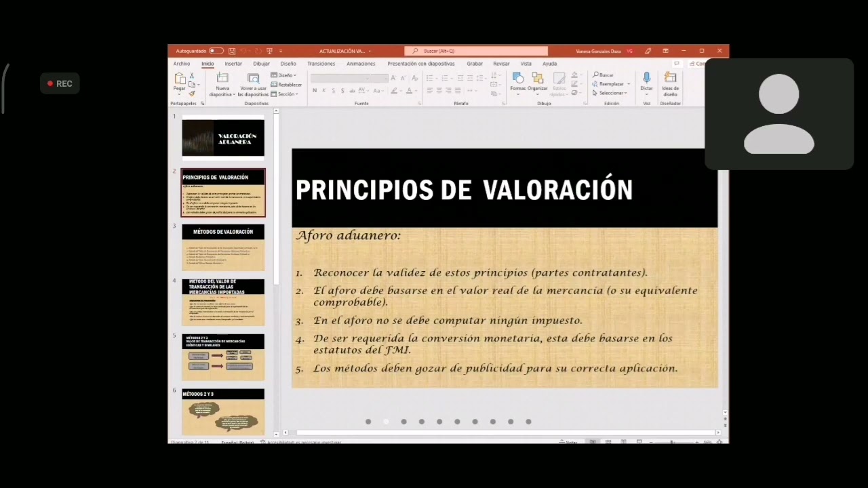868x488 pixels.
Task: Click the decrease font size icon
Action: pos(403,79)
